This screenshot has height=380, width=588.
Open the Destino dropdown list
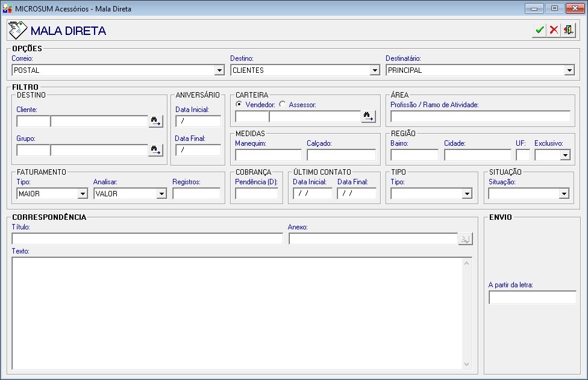(375, 70)
